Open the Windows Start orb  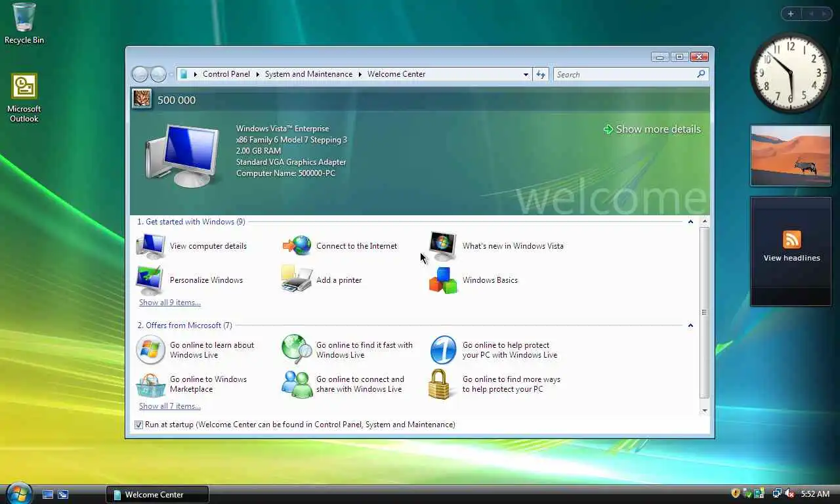click(x=19, y=493)
